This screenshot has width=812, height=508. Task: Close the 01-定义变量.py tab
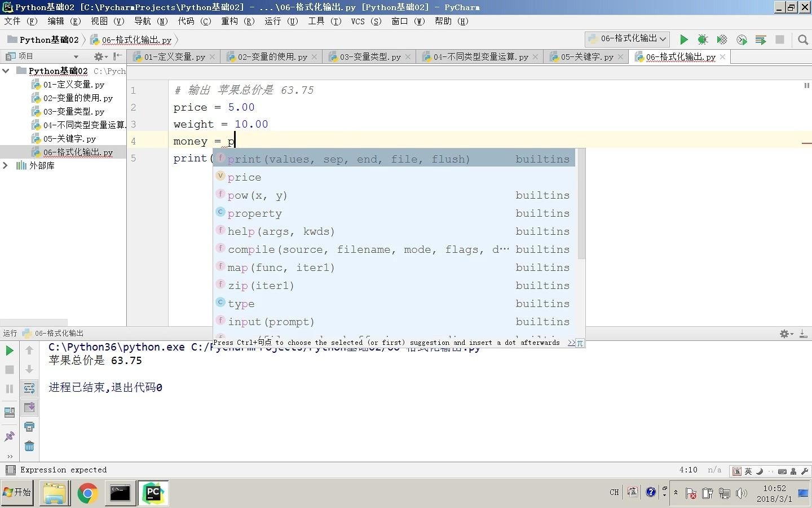click(x=212, y=57)
